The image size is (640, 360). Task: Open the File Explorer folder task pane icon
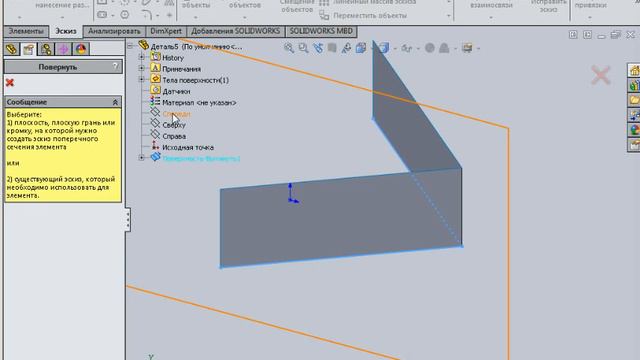[634, 100]
